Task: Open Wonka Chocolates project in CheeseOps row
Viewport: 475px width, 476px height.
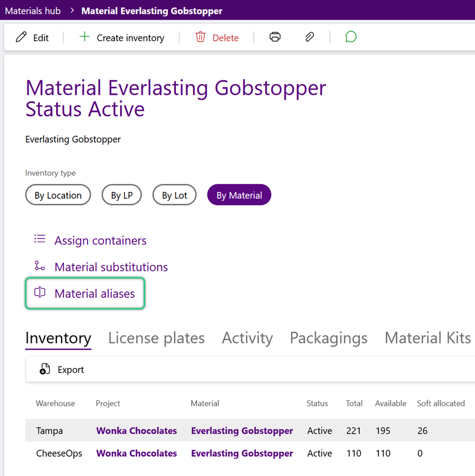Action: point(137,453)
